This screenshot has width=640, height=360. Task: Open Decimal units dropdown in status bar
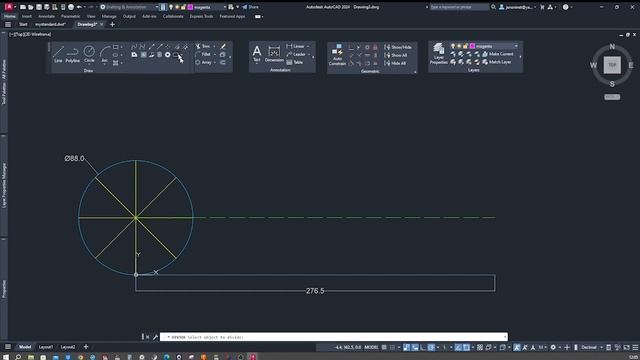[x=591, y=347]
